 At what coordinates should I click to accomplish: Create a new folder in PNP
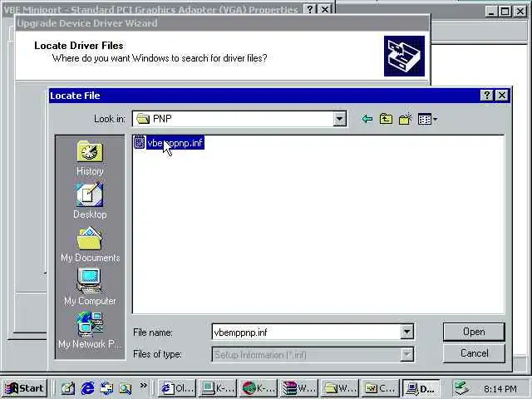point(405,119)
